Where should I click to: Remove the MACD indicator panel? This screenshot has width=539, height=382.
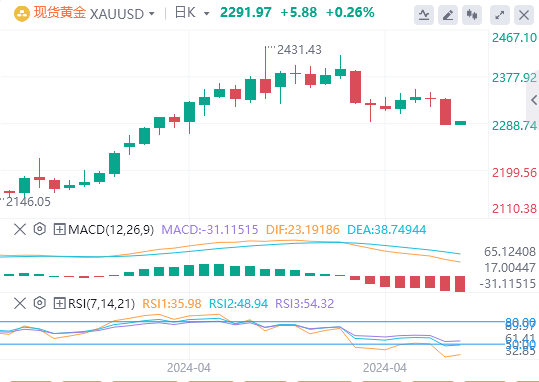point(20,229)
